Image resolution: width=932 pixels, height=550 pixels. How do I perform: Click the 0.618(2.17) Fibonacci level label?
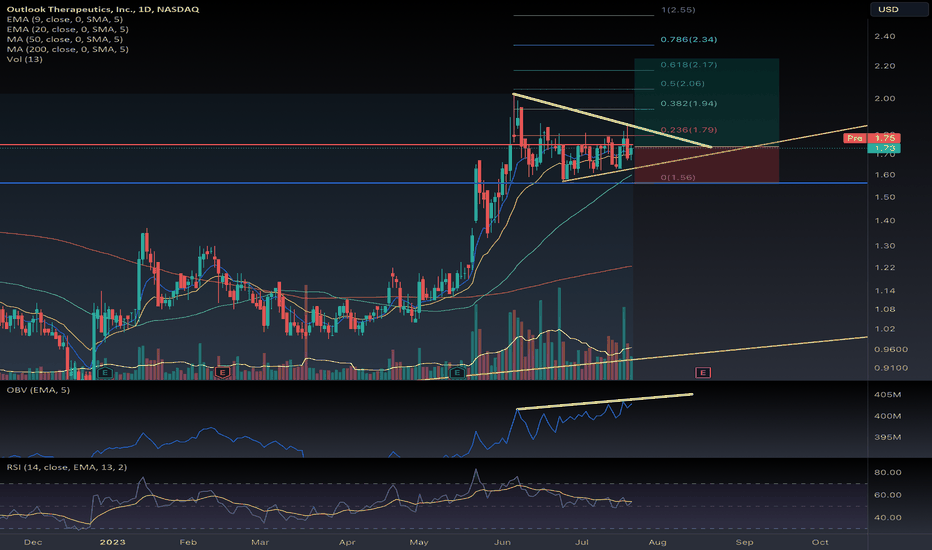689,65
